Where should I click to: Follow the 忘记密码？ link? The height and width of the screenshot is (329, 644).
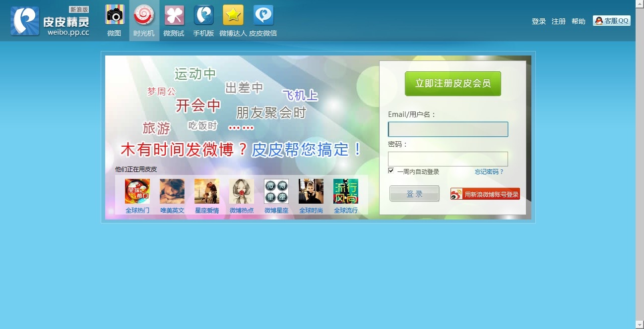coord(489,172)
